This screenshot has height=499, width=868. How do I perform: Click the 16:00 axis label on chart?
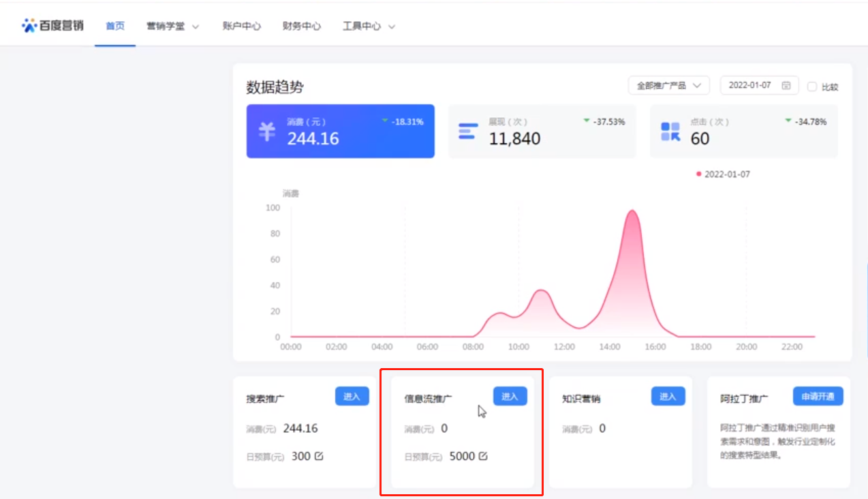click(x=655, y=346)
